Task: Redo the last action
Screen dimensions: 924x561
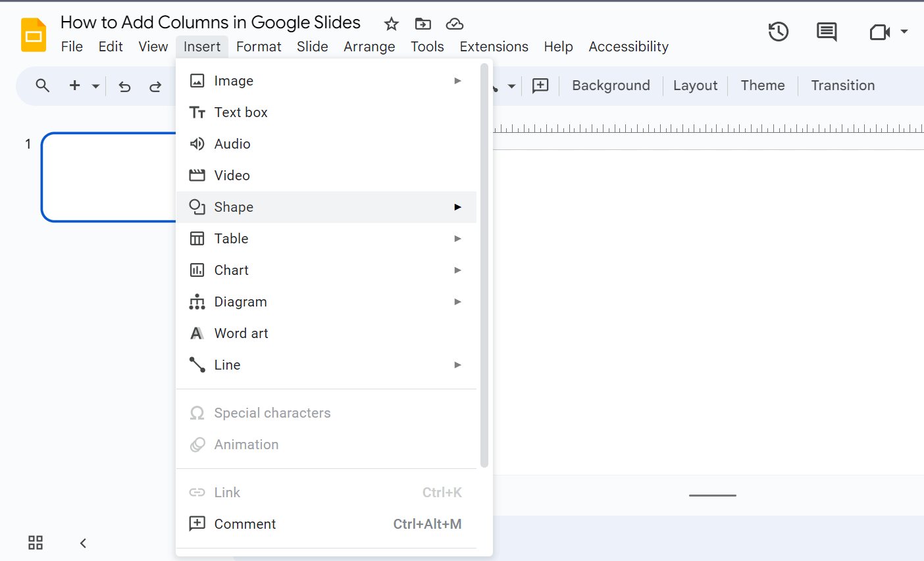Action: pyautogui.click(x=155, y=85)
